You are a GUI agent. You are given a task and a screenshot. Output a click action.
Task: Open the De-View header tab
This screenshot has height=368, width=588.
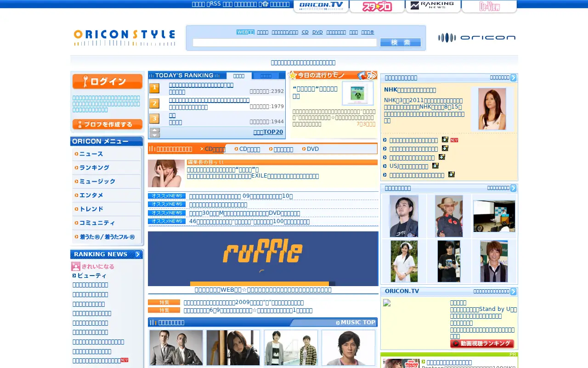click(489, 6)
